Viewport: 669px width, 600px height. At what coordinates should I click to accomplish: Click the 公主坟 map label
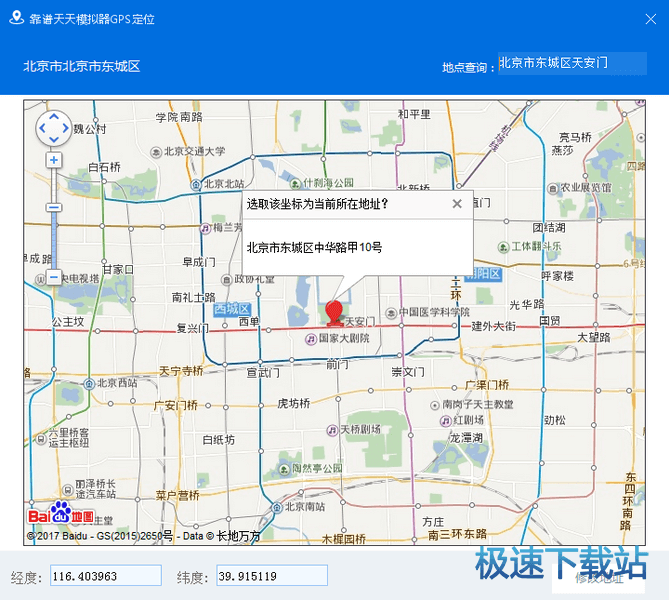pyautogui.click(x=68, y=322)
